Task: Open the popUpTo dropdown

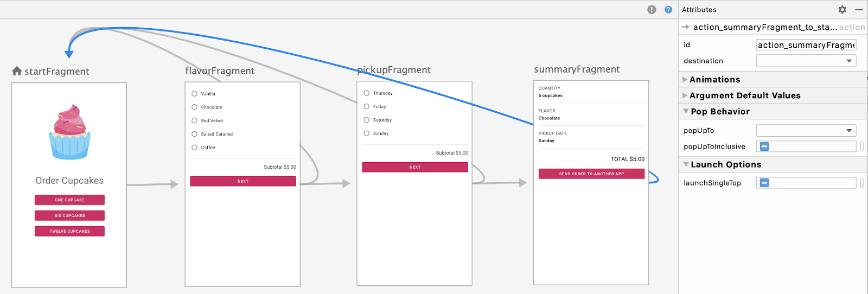Action: (806, 130)
